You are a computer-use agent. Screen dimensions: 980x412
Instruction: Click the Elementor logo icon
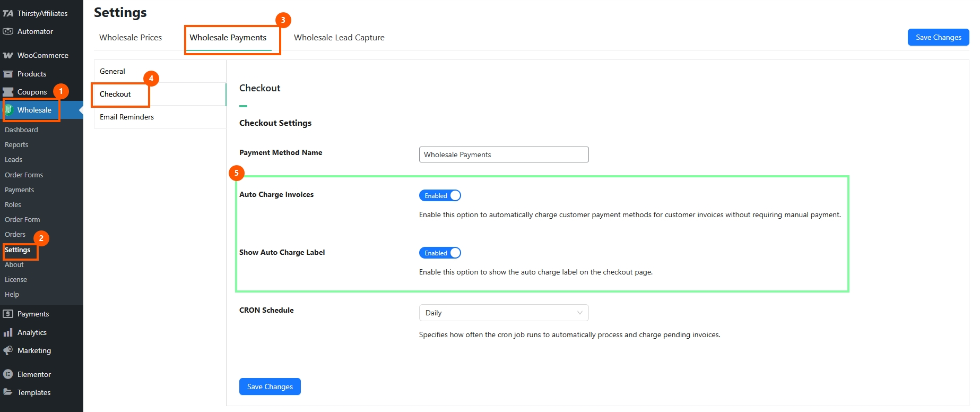(8, 374)
